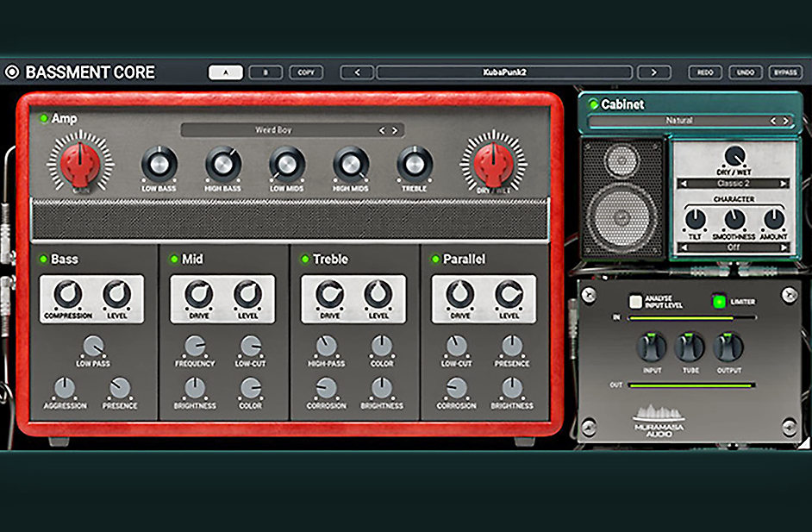Screen dimensions: 812x532
Task: Toggle the Treble band power LED
Action: pos(305,259)
